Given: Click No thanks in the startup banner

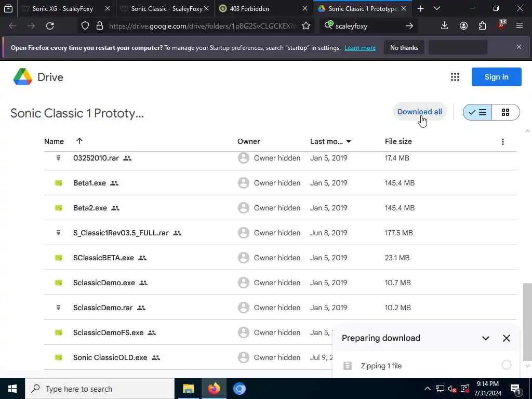Looking at the screenshot, I should (x=404, y=48).
